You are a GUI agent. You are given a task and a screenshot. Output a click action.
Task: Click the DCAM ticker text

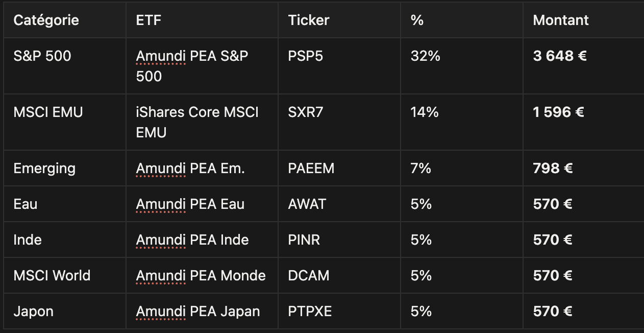(308, 276)
